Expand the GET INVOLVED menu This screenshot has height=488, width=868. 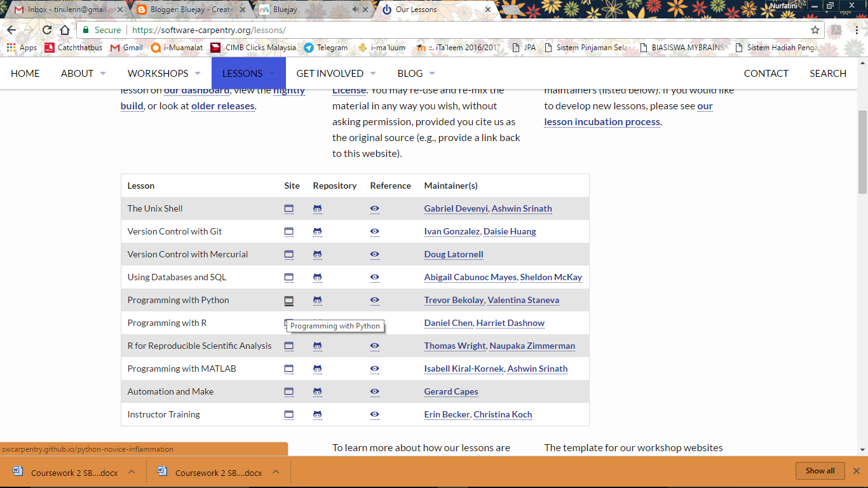click(336, 73)
